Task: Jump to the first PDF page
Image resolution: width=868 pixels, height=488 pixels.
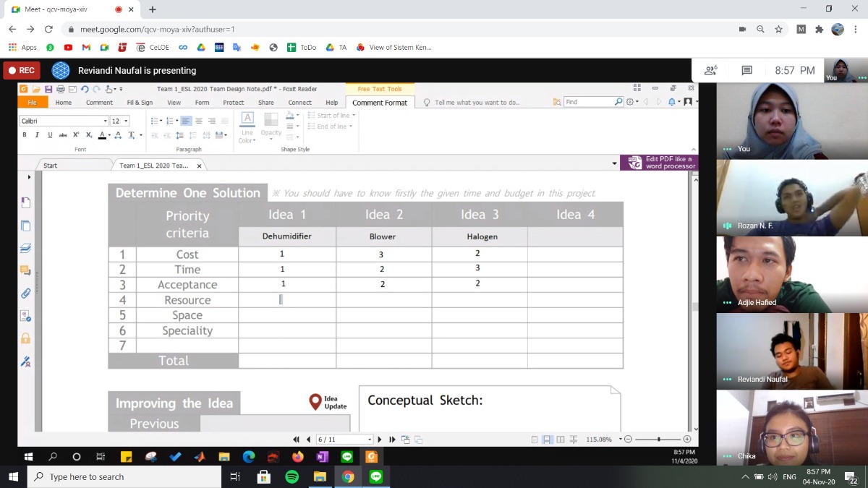Action: [296, 440]
